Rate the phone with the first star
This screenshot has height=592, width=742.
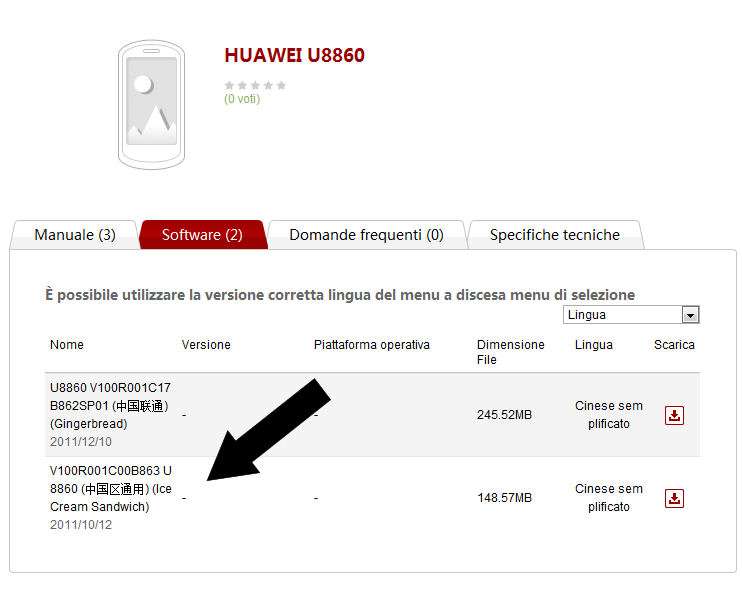coord(230,85)
